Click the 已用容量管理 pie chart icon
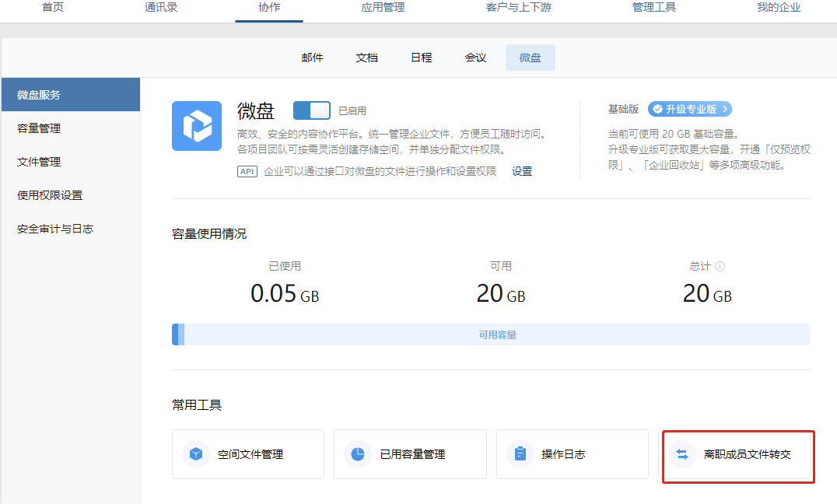Viewport: 837px width, 504px height. (x=358, y=454)
